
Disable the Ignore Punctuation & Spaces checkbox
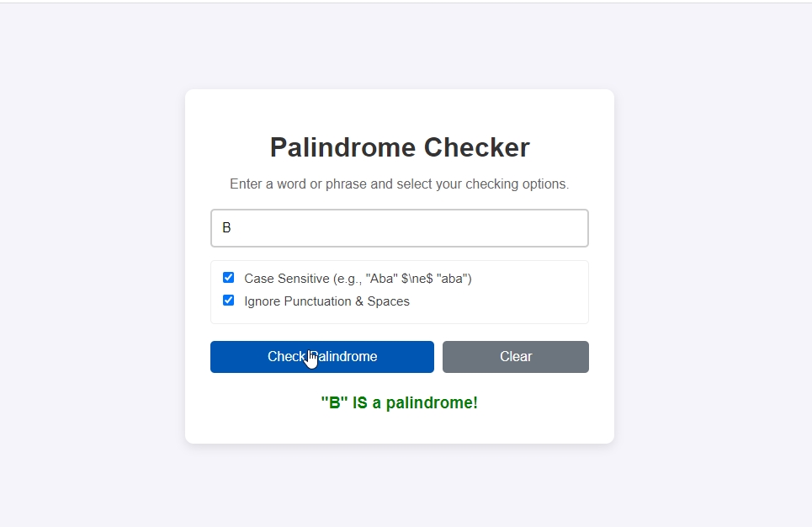[x=228, y=301]
